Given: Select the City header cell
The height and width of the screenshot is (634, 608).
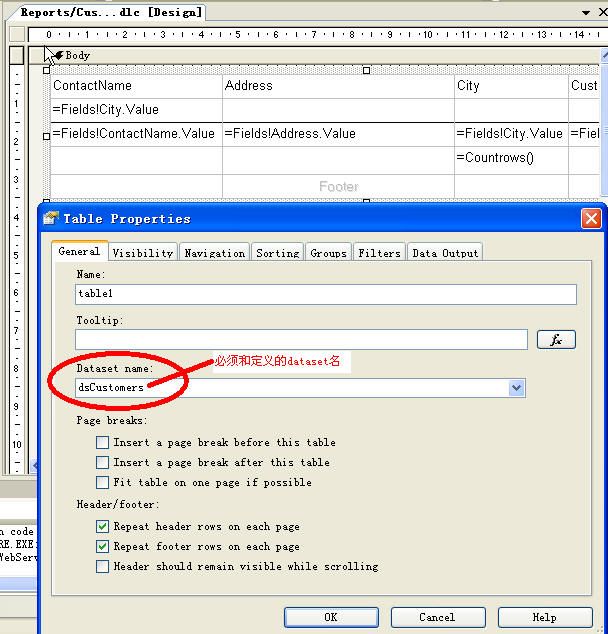Looking at the screenshot, I should (x=511, y=86).
